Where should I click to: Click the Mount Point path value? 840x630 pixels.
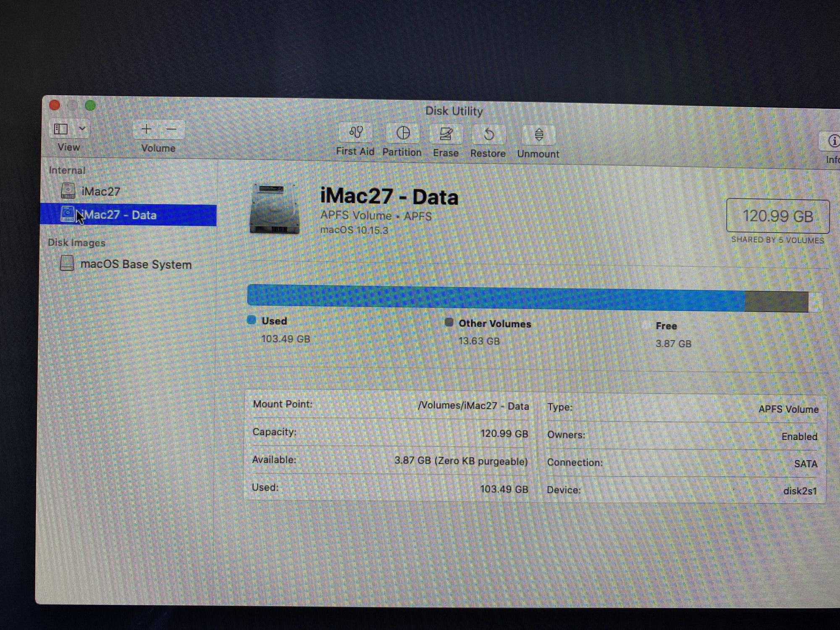pos(473,406)
